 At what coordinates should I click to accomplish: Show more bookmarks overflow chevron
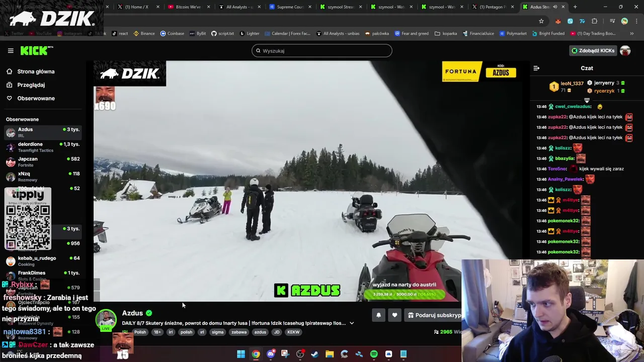coord(632,33)
